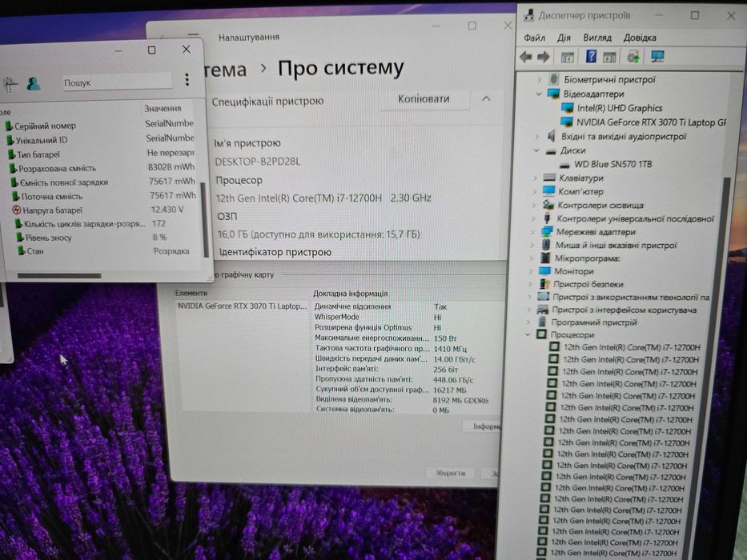This screenshot has height=560, width=747.
Task: Click the Стан battery row
Action: (x=107, y=251)
